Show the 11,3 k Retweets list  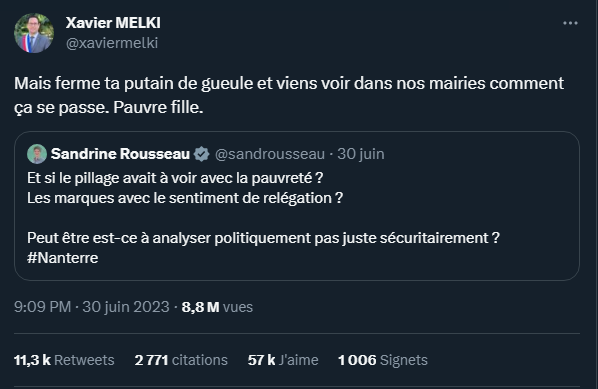click(64, 360)
